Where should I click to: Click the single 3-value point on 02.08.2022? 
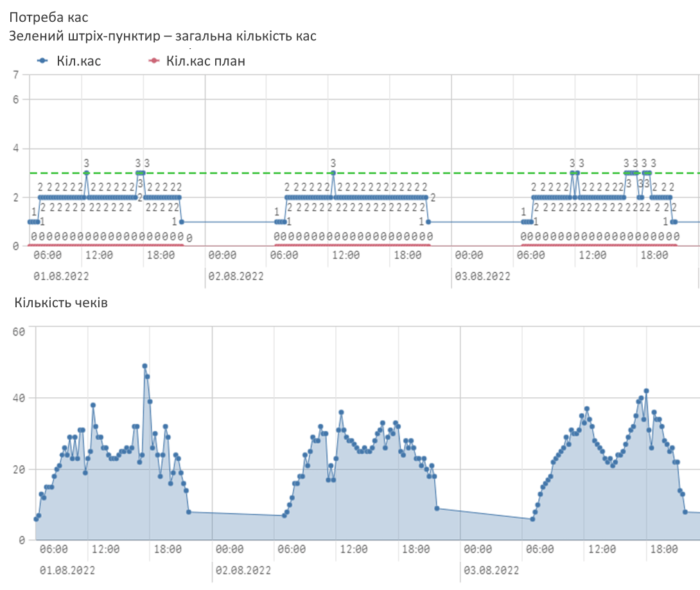tap(333, 173)
